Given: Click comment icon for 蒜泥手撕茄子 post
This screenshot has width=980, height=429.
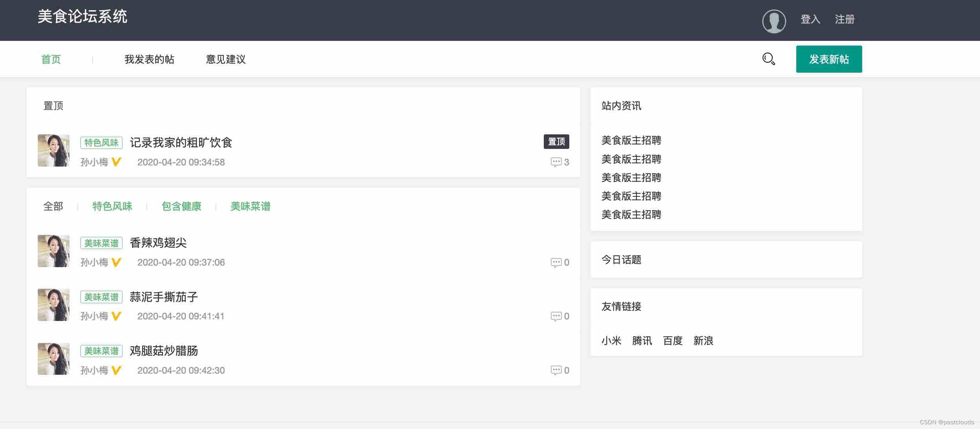Looking at the screenshot, I should click(x=556, y=316).
